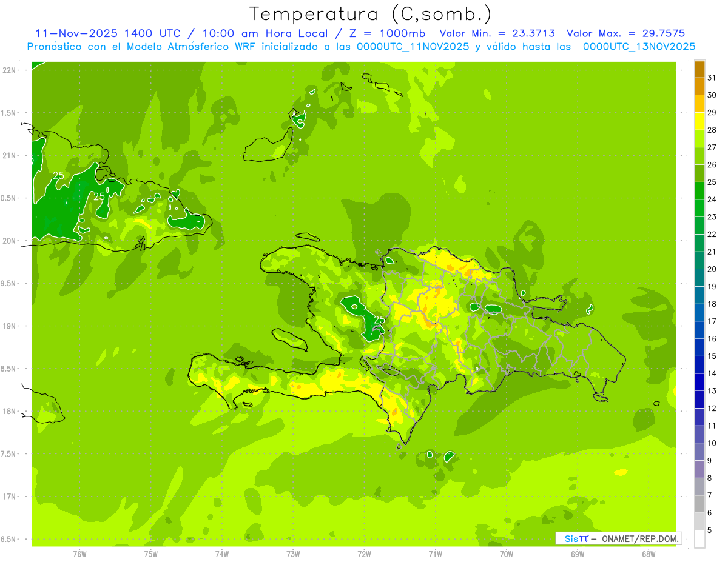
Task: Click legend value 31 on the colorbar
Action: click(x=712, y=78)
